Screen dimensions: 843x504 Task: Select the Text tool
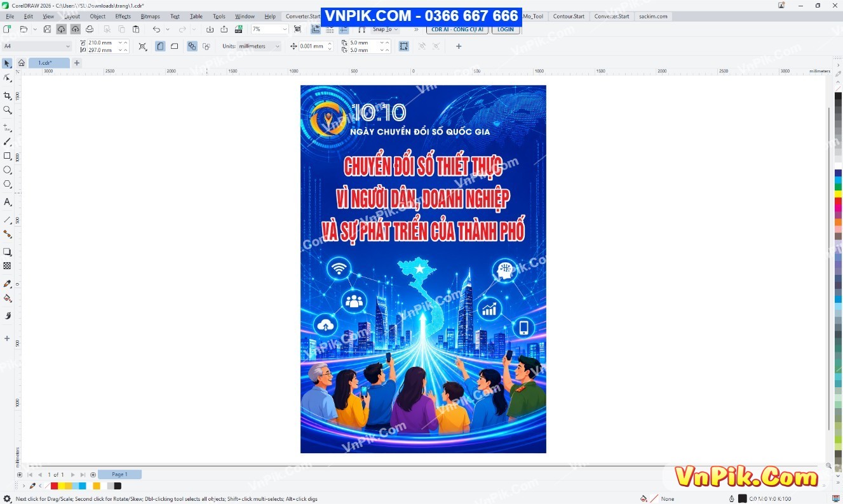click(x=7, y=202)
